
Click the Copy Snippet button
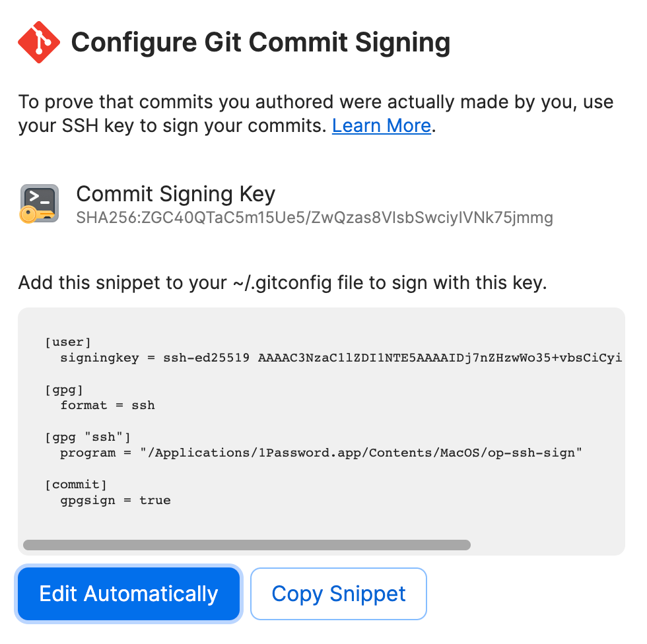click(x=338, y=593)
